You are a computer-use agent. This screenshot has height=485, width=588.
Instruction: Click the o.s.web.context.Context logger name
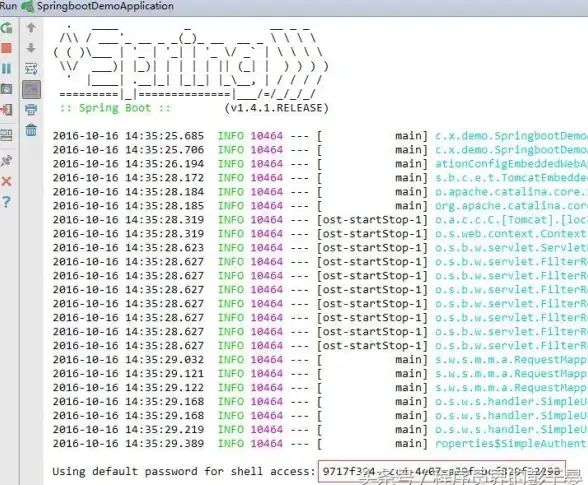click(x=511, y=234)
